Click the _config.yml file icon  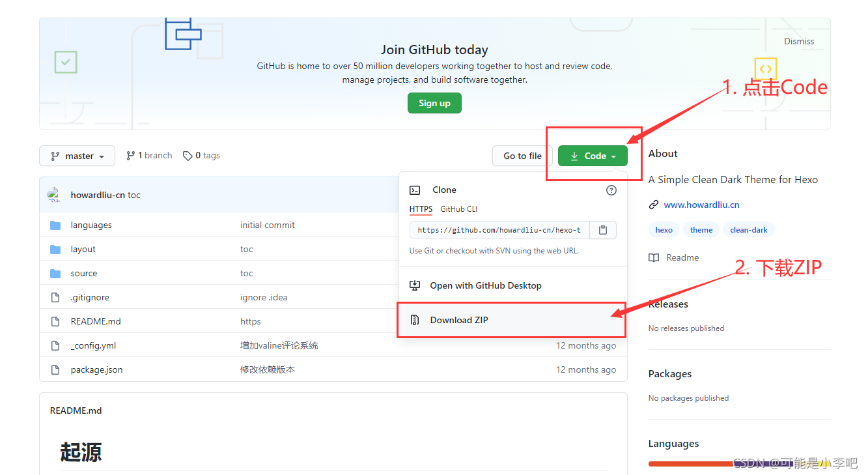tap(55, 345)
